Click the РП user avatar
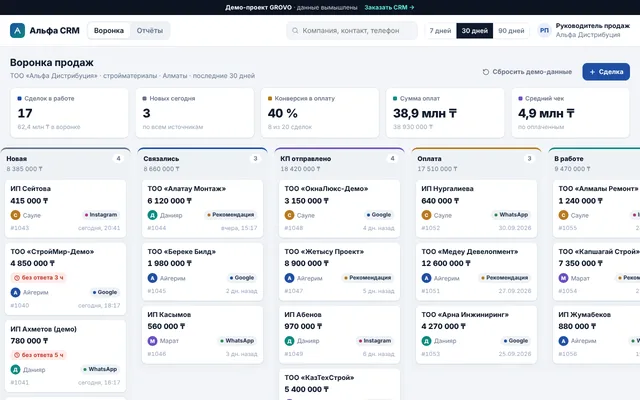The width and height of the screenshot is (640, 400). pos(544,31)
